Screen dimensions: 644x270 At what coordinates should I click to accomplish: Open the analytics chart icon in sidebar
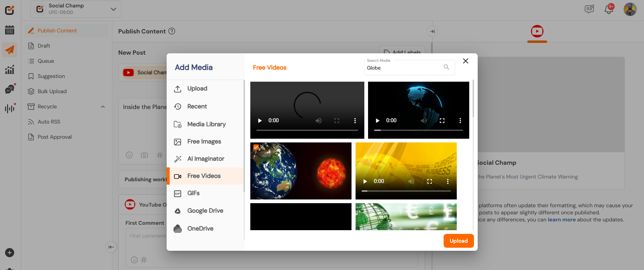tap(9, 70)
